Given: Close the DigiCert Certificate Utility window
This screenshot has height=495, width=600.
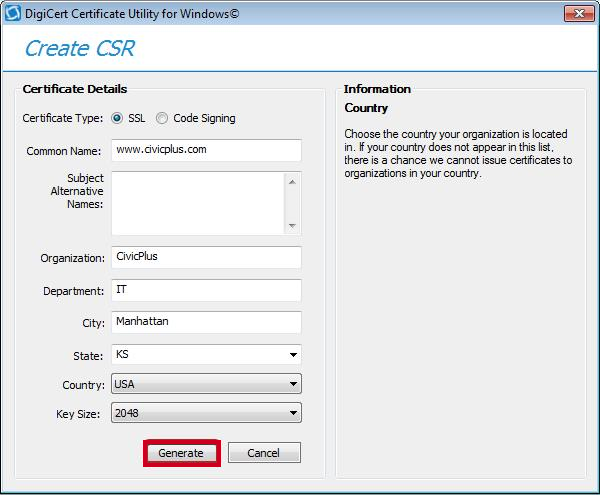Looking at the screenshot, I should point(579,14).
